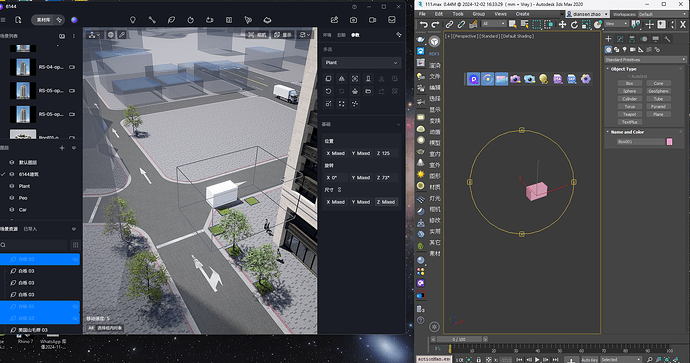The height and width of the screenshot is (363, 690).
Task: Open the Create menu in 3ds Max
Action: click(x=522, y=14)
